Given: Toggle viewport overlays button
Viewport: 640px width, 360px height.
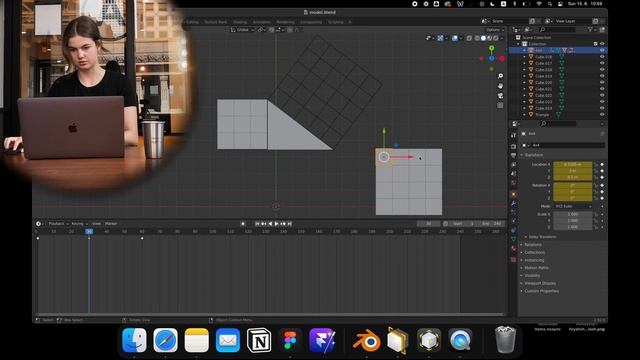Looking at the screenshot, I should click(455, 38).
